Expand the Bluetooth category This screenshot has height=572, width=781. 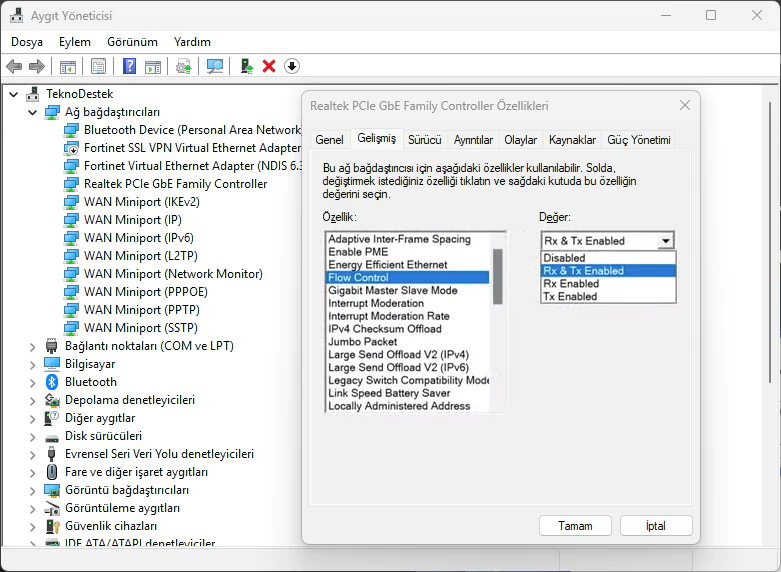coord(33,382)
